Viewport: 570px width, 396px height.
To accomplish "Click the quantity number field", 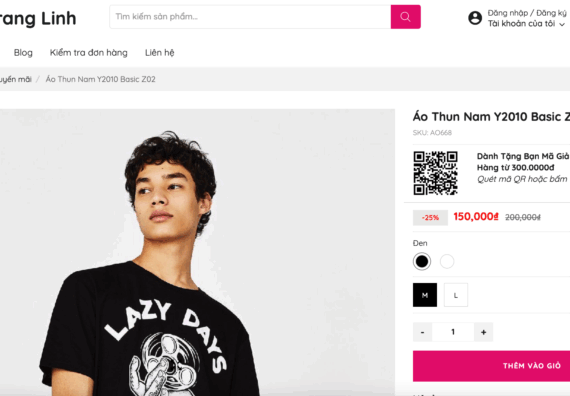I will (453, 332).
